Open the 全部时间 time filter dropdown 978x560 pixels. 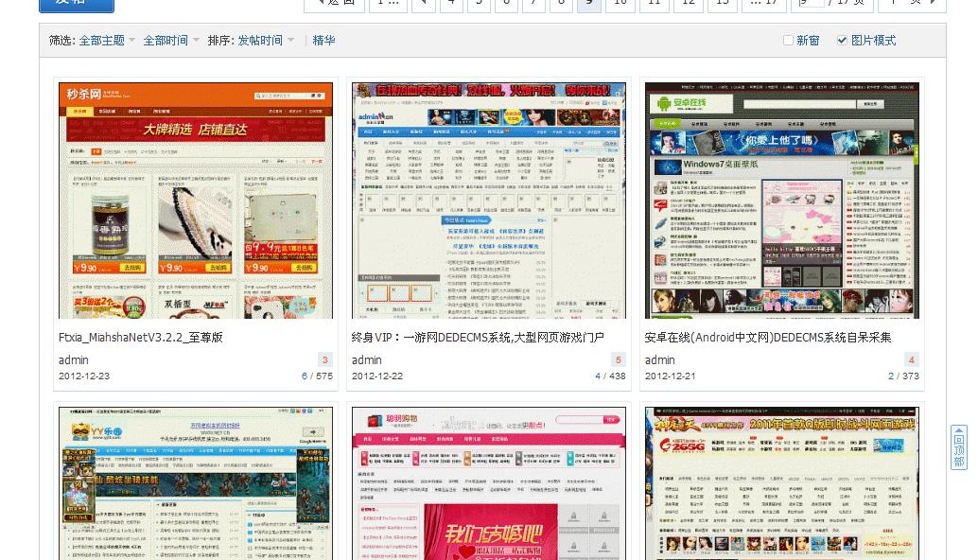click(x=171, y=41)
